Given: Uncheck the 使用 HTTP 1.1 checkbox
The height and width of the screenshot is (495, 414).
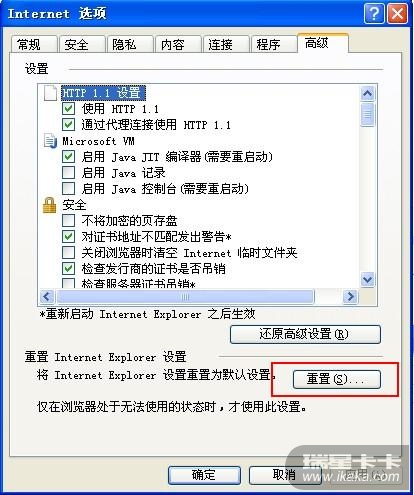Looking at the screenshot, I should tap(68, 109).
